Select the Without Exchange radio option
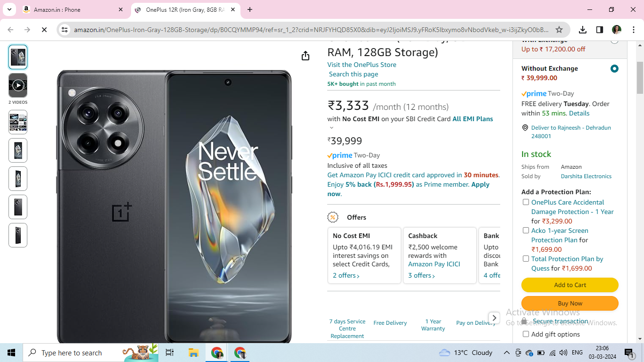 click(x=614, y=69)
